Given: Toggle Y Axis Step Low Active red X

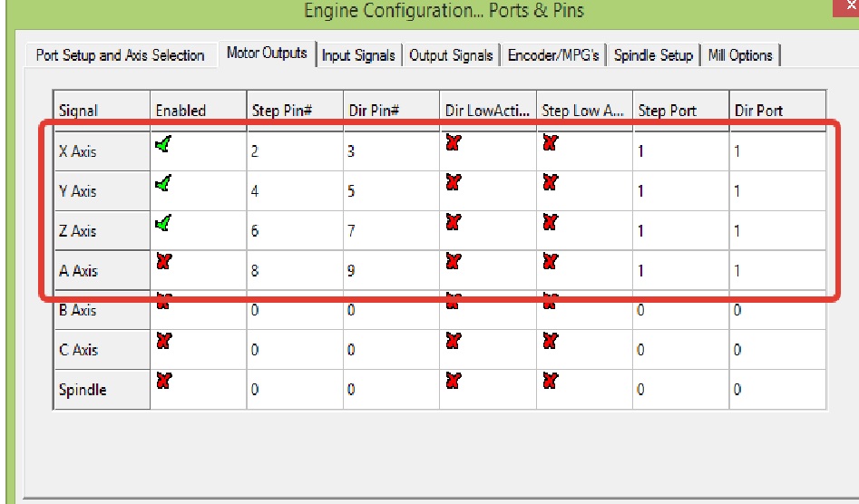Looking at the screenshot, I should coord(550,183).
